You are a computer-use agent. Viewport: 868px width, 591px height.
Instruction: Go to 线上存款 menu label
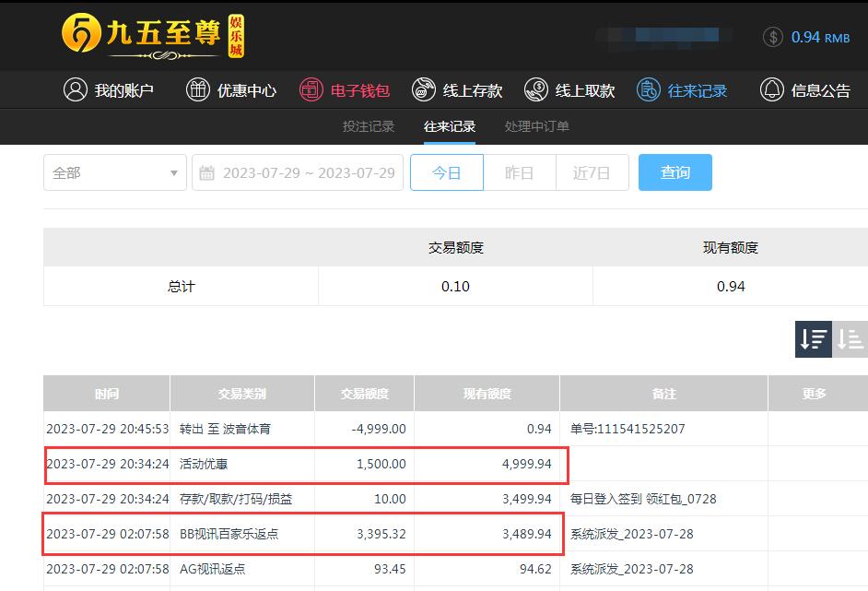coord(472,90)
